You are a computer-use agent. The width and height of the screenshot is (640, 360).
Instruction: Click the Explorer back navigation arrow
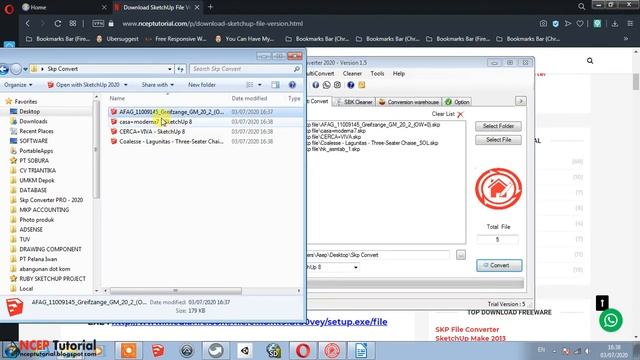coord(4,69)
